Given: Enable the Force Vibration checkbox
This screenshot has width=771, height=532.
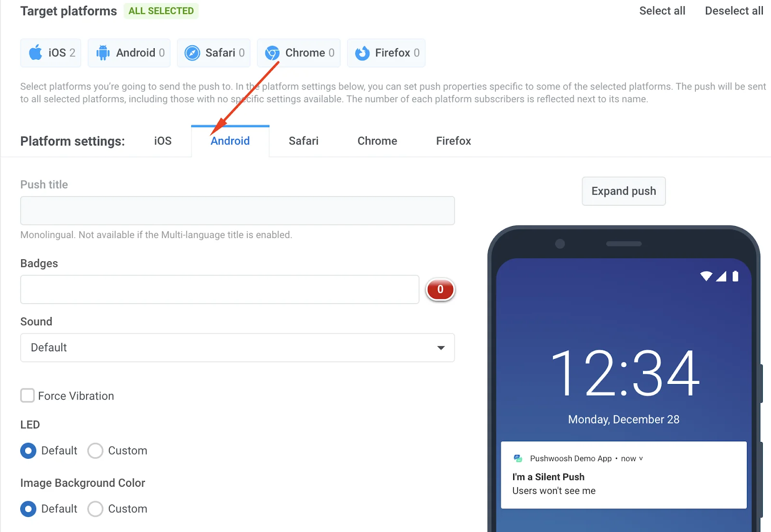Looking at the screenshot, I should coord(27,396).
